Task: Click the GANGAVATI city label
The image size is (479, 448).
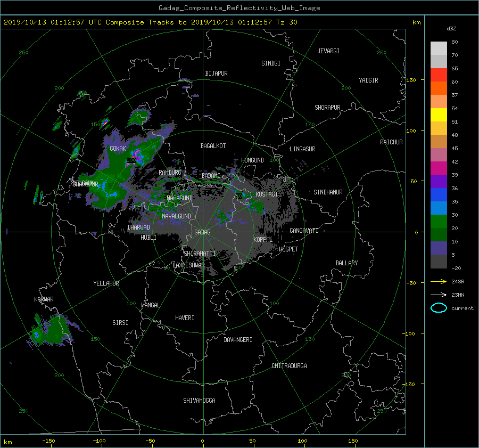Action: coord(304,230)
